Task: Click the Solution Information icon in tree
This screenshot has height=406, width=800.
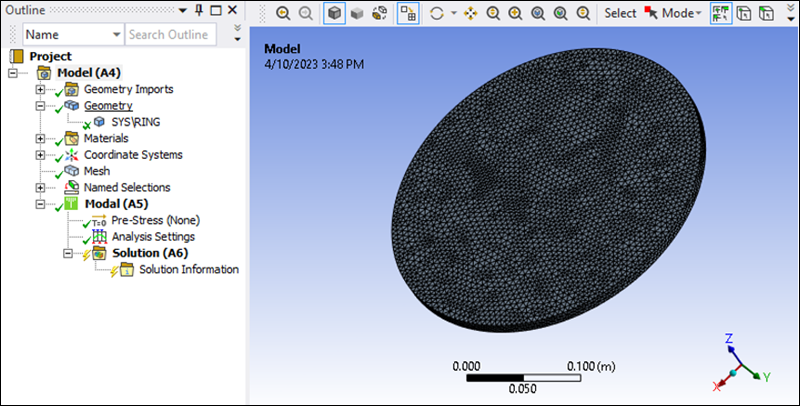Action: (127, 269)
